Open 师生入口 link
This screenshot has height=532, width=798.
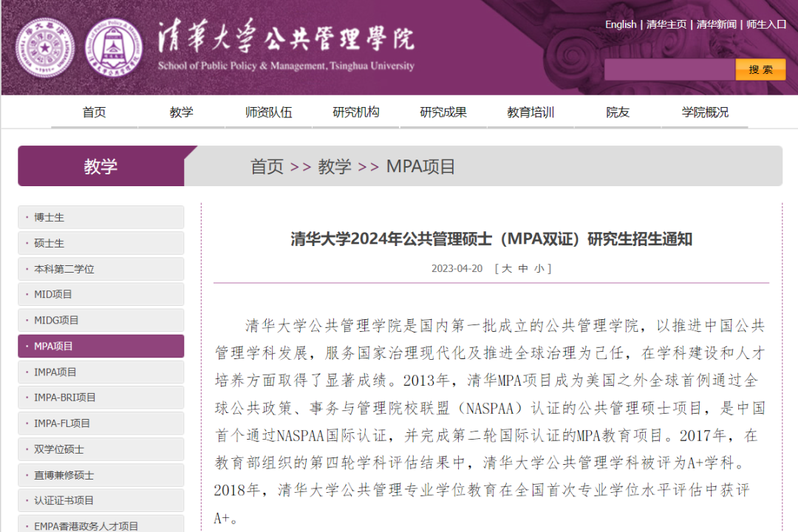coord(766,24)
